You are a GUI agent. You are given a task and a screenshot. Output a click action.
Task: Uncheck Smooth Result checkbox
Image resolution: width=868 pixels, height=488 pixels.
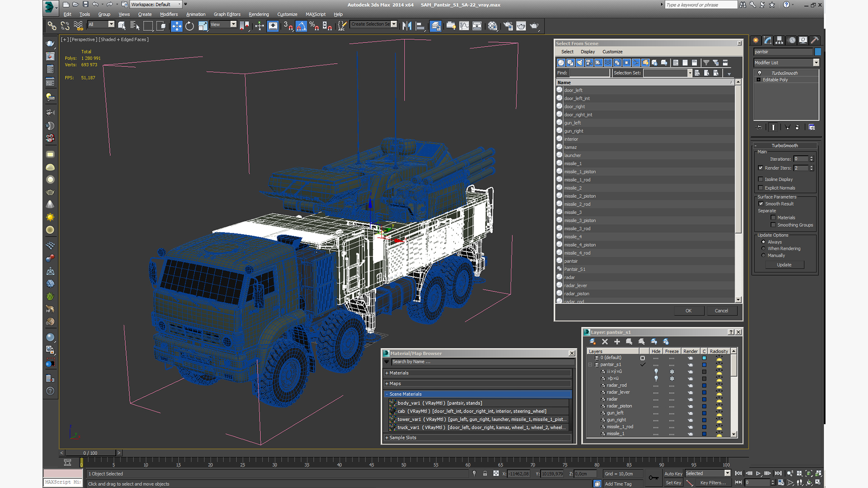pos(761,204)
